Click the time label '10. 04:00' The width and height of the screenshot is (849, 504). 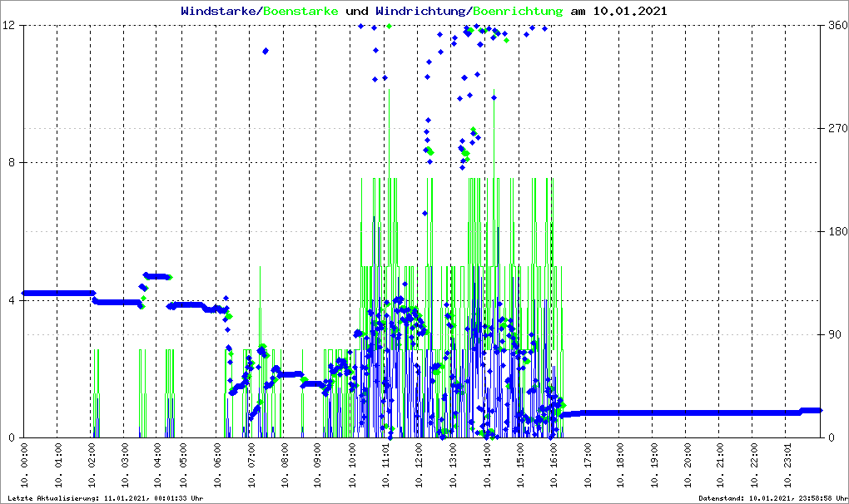157,466
